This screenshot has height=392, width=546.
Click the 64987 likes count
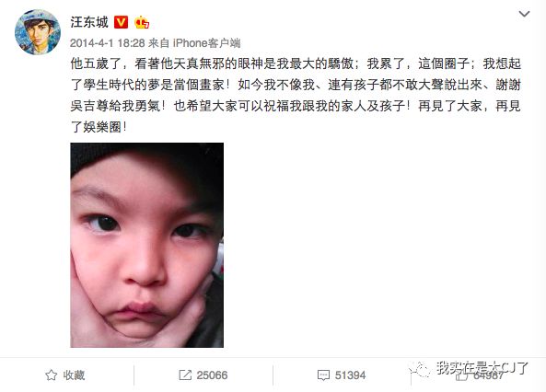tap(489, 375)
